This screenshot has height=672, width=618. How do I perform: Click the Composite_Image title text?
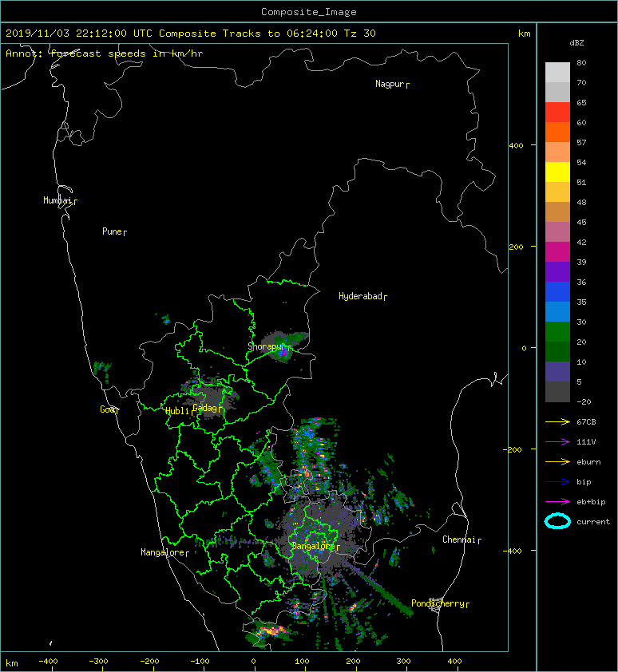point(309,12)
